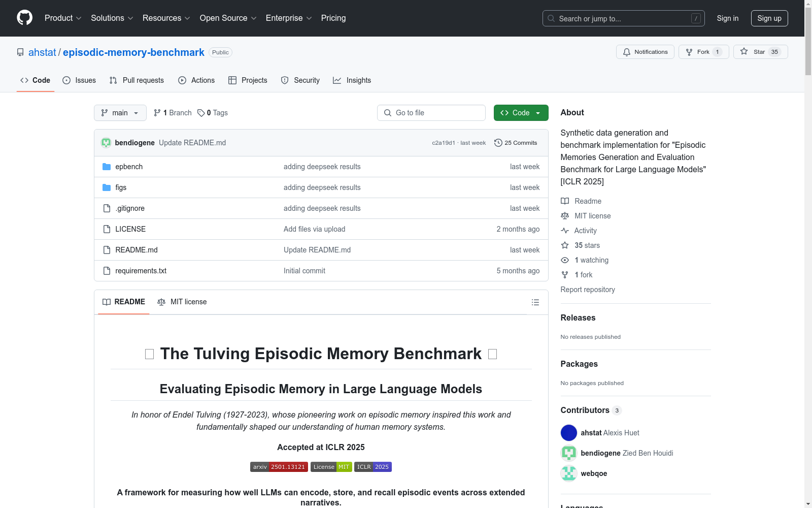The width and height of the screenshot is (812, 508).
Task: Open the Activity link
Action: click(x=579, y=231)
